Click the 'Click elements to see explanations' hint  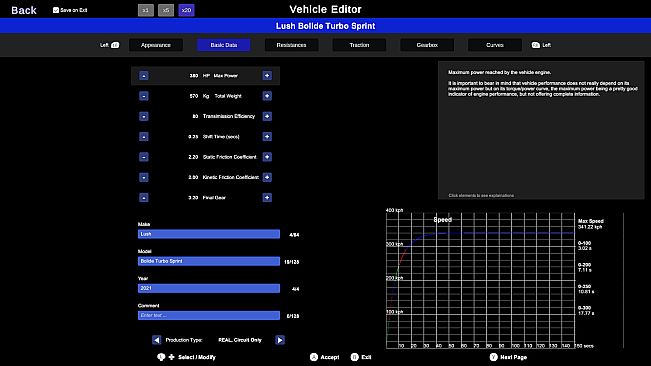coord(481,195)
